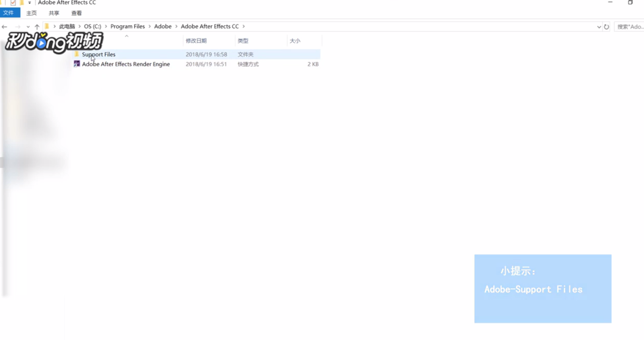Expand chevron after Adobe breadcrumb
This screenshot has width=644, height=340.
pyautogui.click(x=176, y=26)
